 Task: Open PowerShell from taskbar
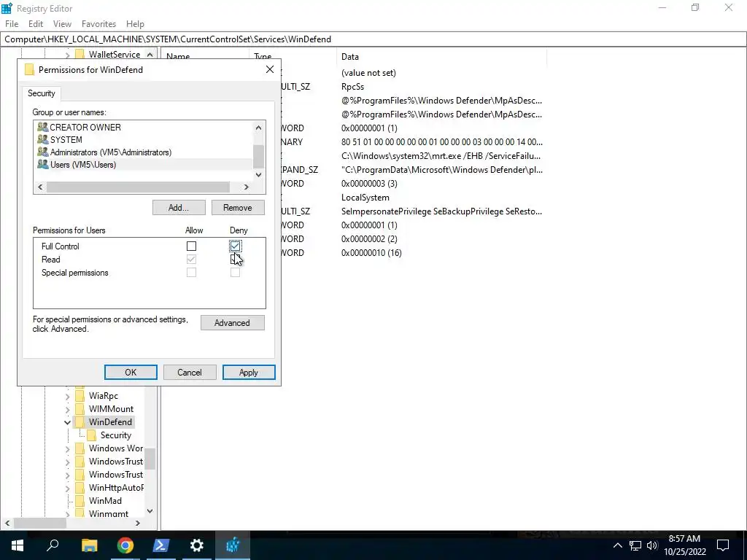tap(160, 545)
